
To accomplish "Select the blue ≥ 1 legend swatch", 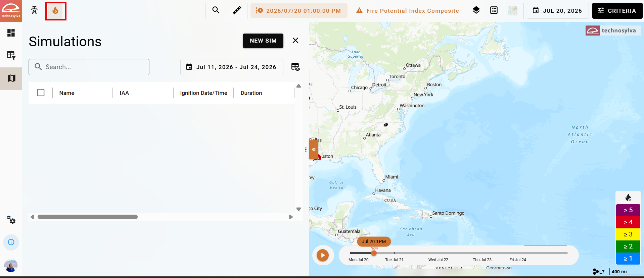I will pyautogui.click(x=628, y=259).
